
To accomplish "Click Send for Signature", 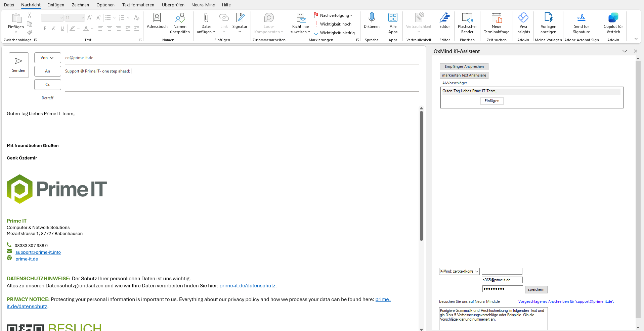I will point(582,23).
